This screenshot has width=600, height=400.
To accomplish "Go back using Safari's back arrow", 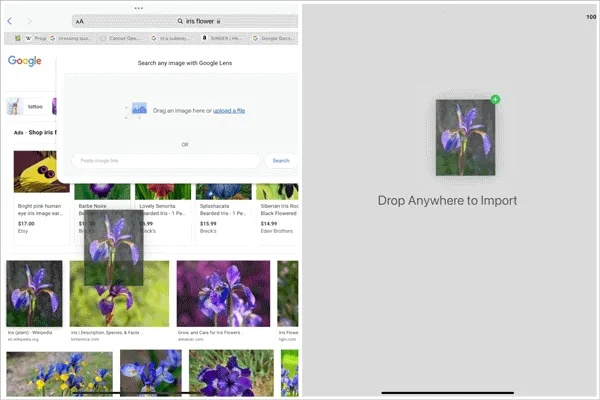I will point(9,20).
